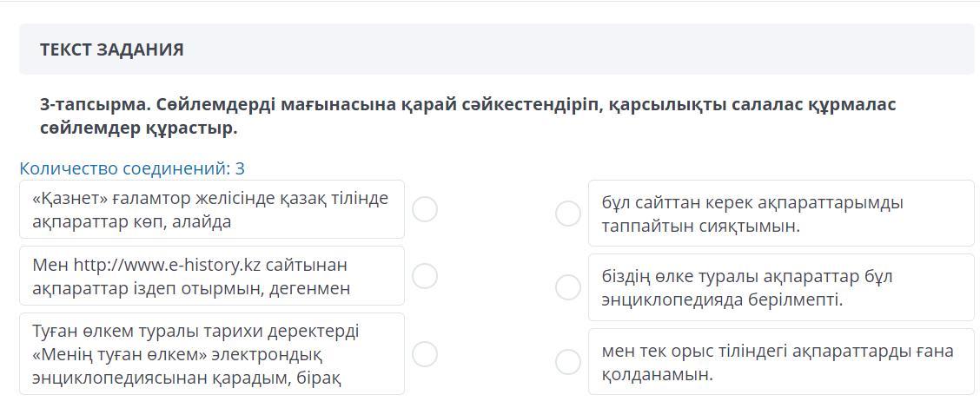Click the '3-тапсырма' instruction text
Viewport: 980px width, 408px height.
467,116
